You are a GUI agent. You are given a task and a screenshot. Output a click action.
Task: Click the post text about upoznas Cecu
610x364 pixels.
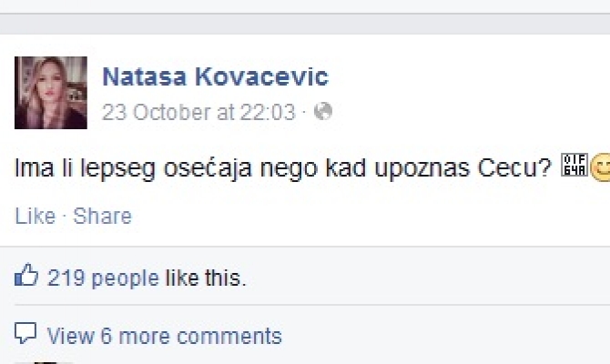[283, 168]
